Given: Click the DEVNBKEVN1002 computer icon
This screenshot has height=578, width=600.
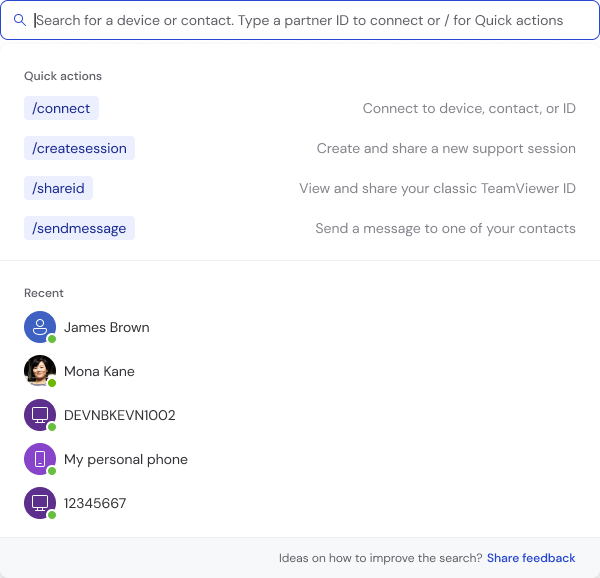Looking at the screenshot, I should pyautogui.click(x=39, y=415).
